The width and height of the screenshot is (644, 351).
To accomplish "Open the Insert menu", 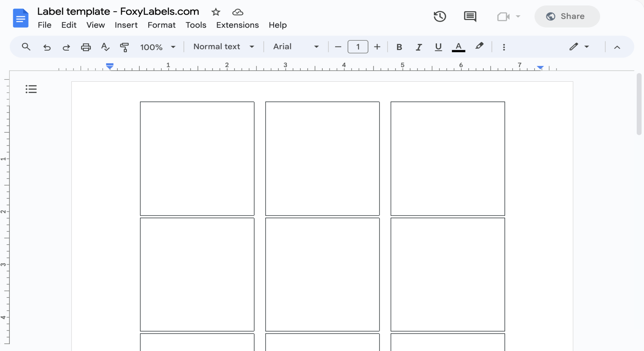I will 126,25.
